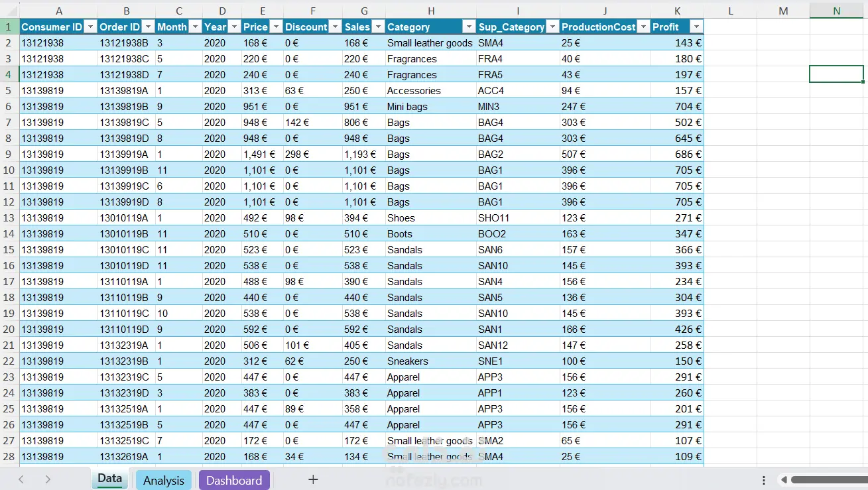This screenshot has height=490, width=868.
Task: Click the 806 € sales cell
Action: (364, 123)
